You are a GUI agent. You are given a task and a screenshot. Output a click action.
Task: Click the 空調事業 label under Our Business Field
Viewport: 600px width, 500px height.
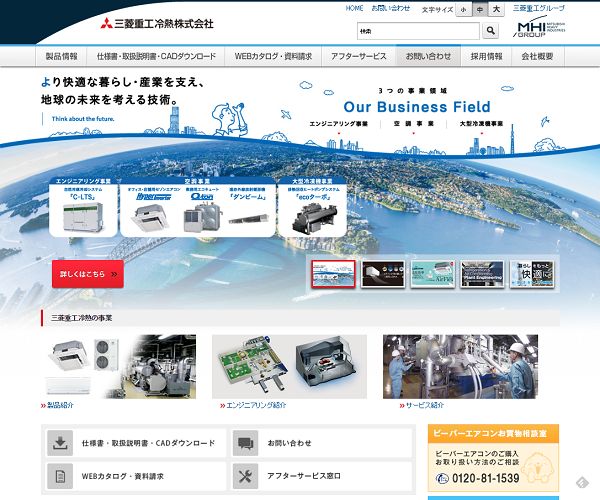414,124
